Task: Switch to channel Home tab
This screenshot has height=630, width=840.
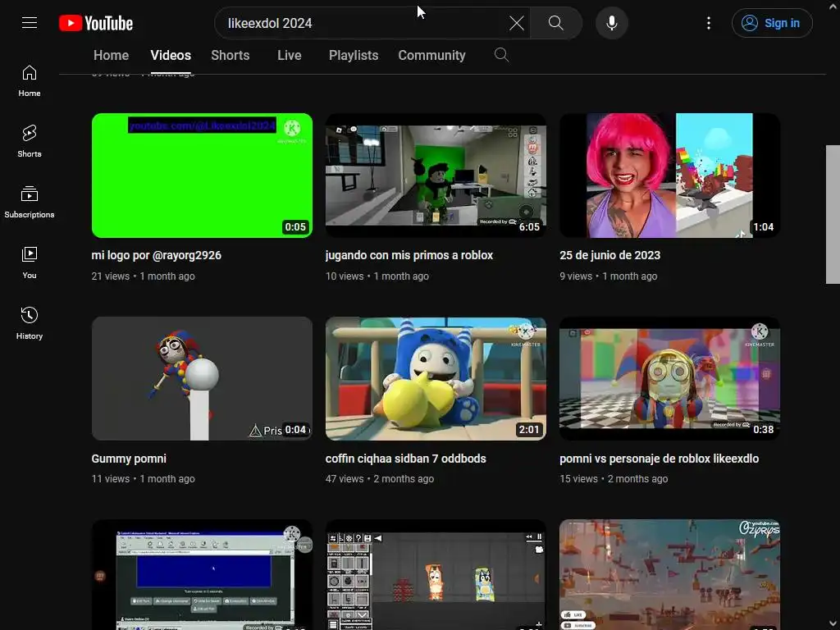Action: coord(111,55)
